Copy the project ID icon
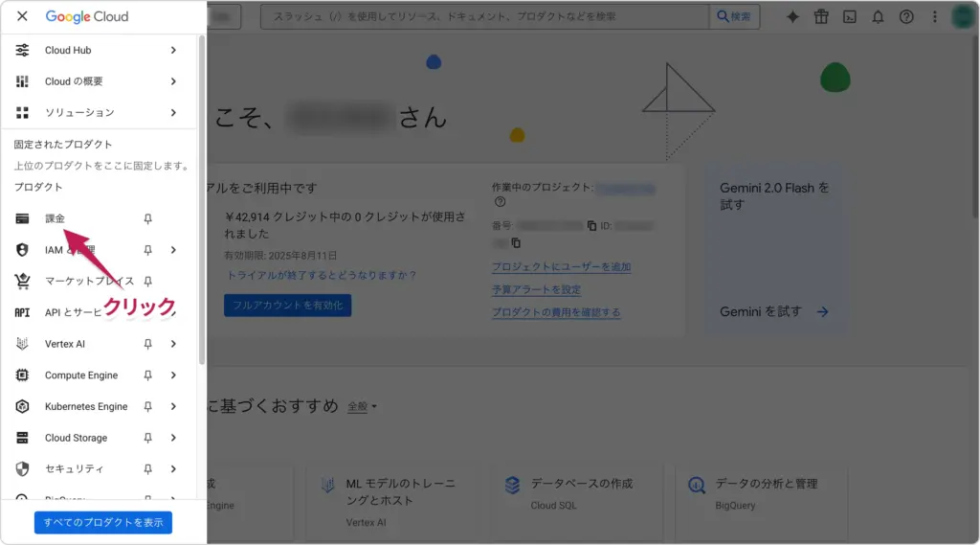The height and width of the screenshot is (545, 980). click(x=516, y=242)
